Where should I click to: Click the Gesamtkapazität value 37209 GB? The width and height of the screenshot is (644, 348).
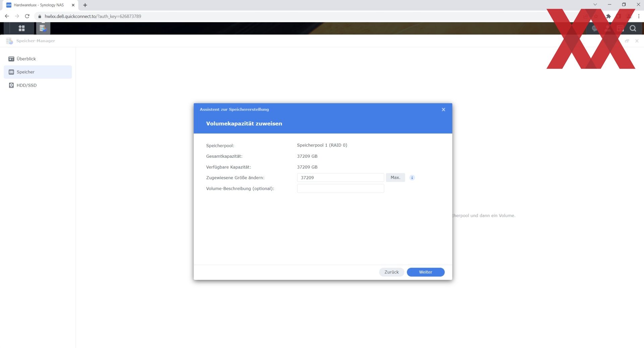click(307, 156)
